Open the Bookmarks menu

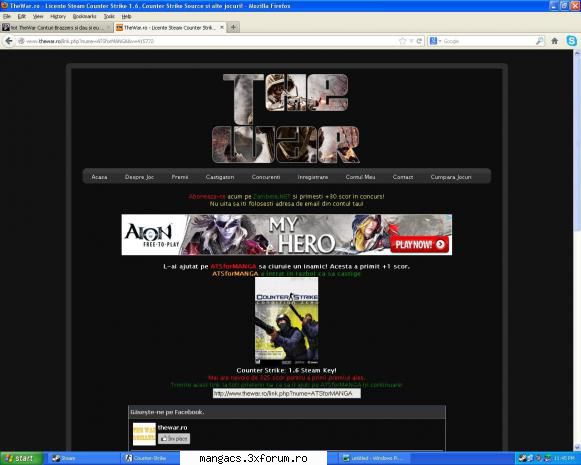coord(84,16)
